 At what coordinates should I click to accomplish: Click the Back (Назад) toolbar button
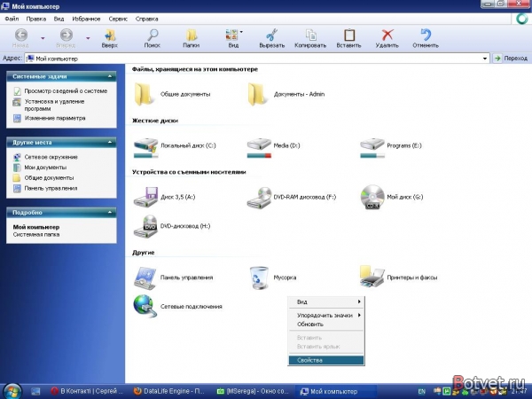click(20, 38)
